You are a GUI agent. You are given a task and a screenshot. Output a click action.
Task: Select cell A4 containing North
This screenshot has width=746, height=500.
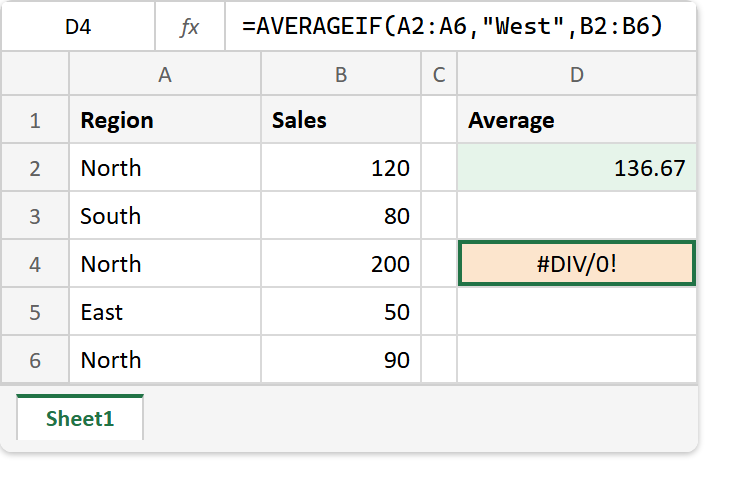point(165,264)
